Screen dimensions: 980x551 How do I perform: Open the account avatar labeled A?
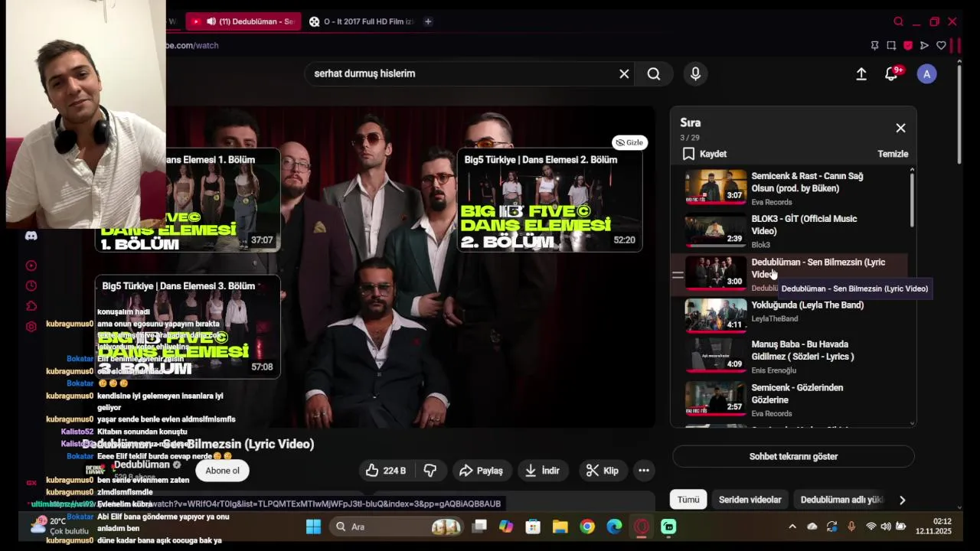[926, 73]
